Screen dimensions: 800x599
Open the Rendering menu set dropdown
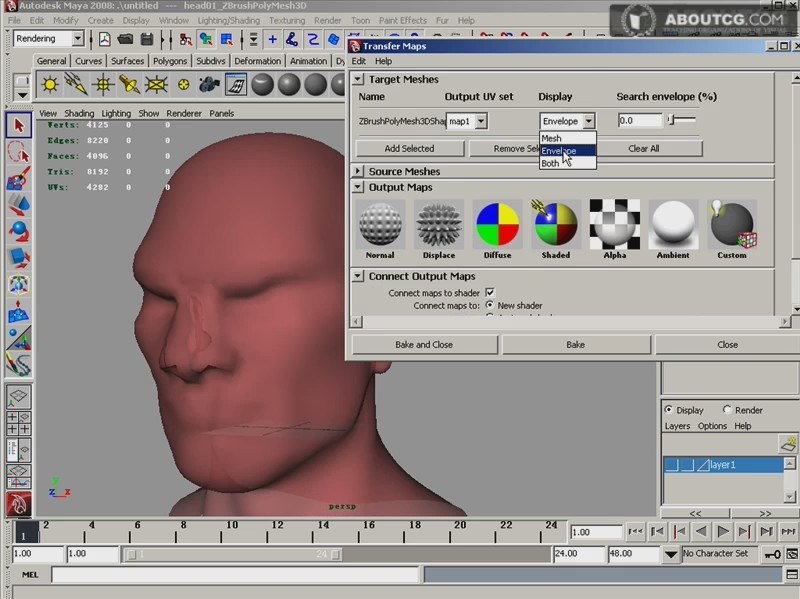(x=78, y=38)
